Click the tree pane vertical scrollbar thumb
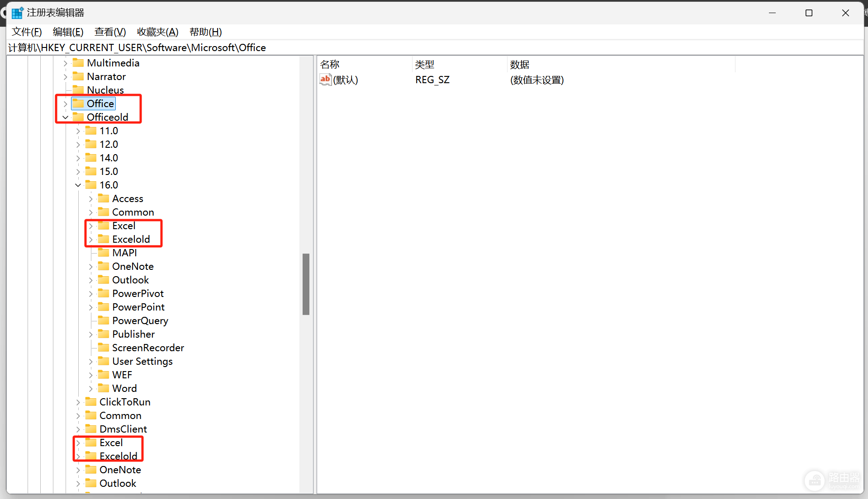Image resolution: width=868 pixels, height=499 pixels. point(306,284)
